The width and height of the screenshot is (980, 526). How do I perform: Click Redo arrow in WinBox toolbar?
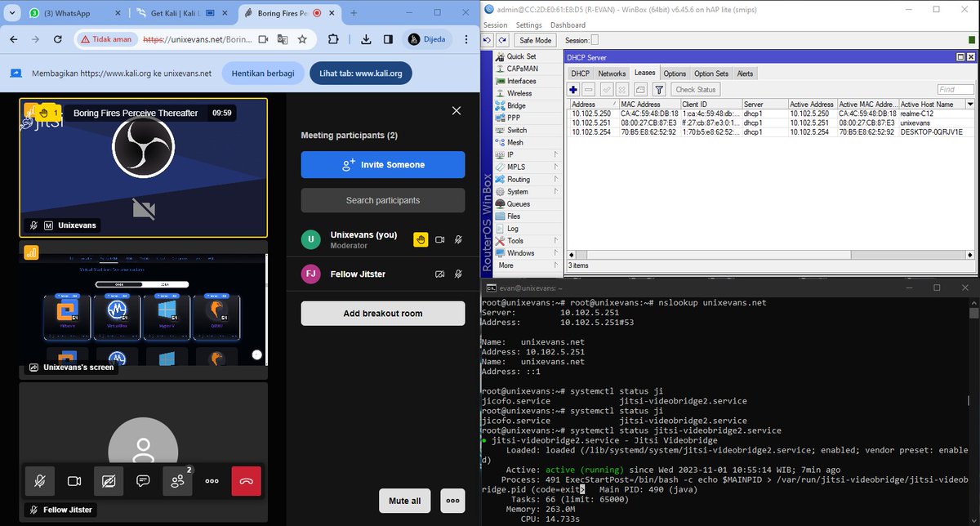tap(501, 40)
